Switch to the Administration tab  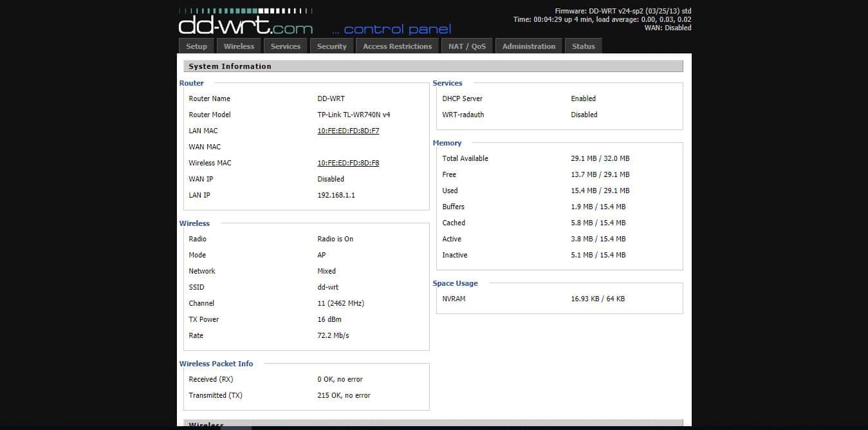click(x=529, y=46)
